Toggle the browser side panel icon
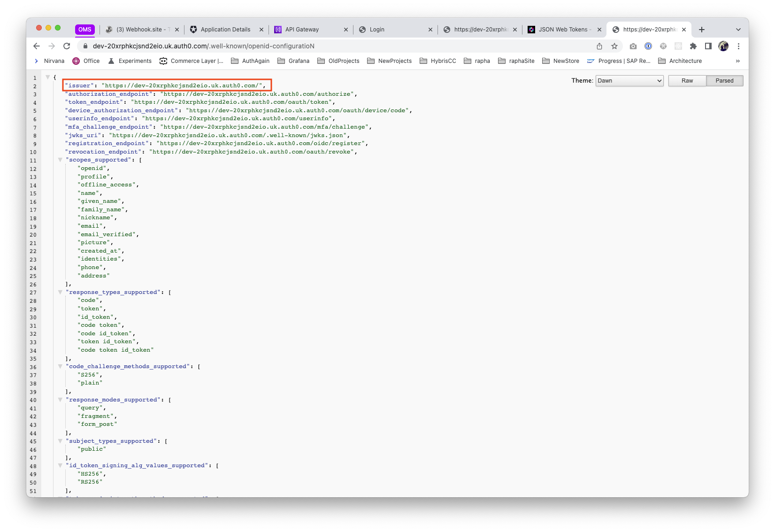This screenshot has width=775, height=532. pos(708,46)
